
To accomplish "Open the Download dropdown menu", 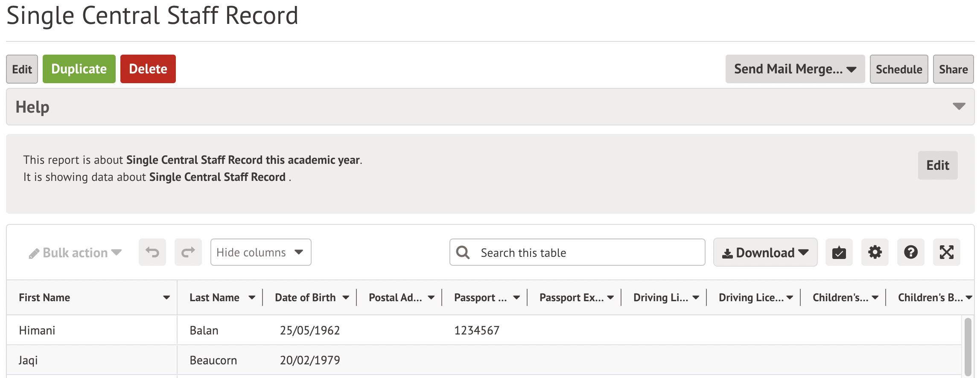I will click(765, 252).
